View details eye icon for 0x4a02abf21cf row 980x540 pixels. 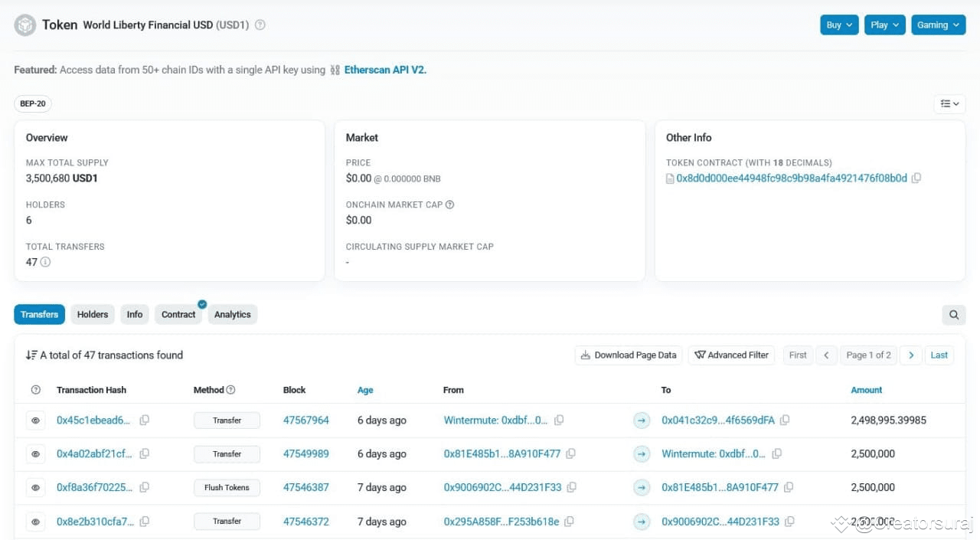pos(35,454)
